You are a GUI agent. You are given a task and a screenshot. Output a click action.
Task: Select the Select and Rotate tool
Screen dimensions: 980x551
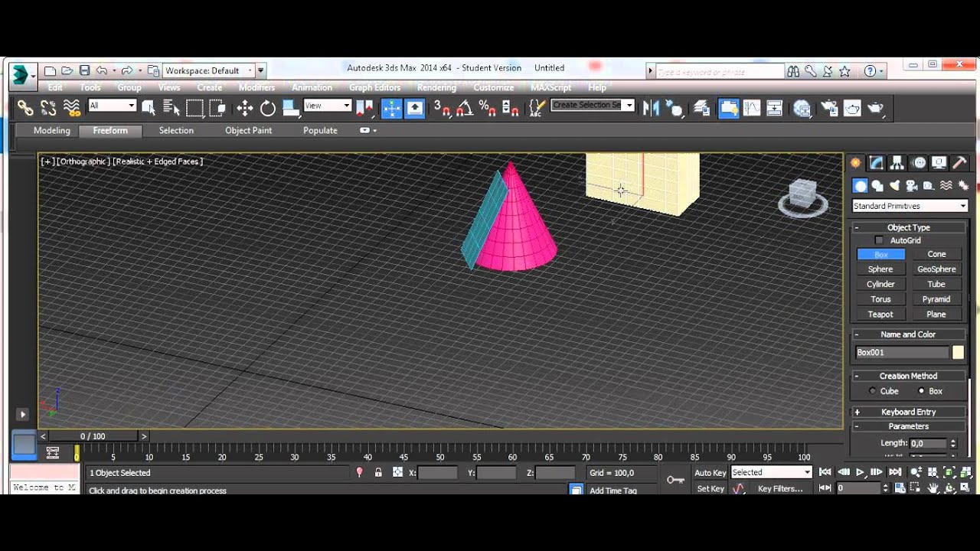click(x=268, y=109)
